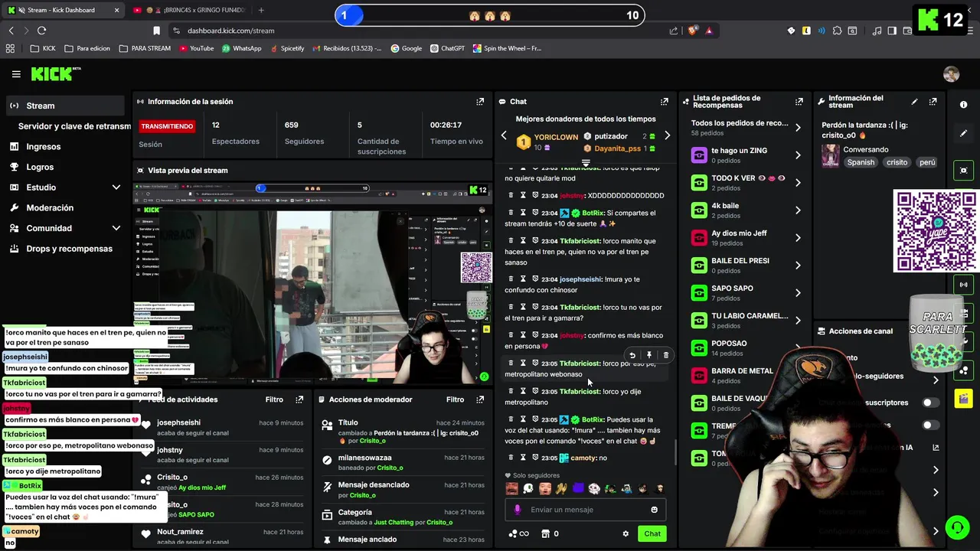Viewport: 980px width, 551px height.
Task: Expand the 'BAILE DEL PRESI' reward
Action: 798,266
